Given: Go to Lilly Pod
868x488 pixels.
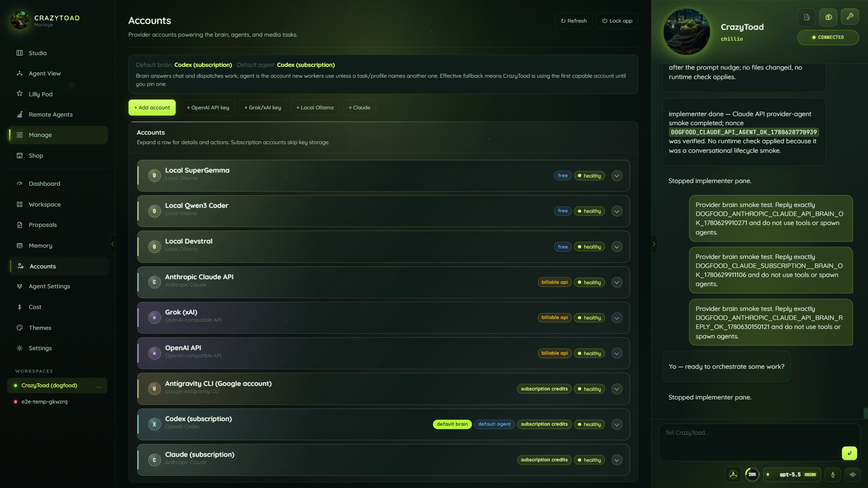Looking at the screenshot, I should 58,94.
